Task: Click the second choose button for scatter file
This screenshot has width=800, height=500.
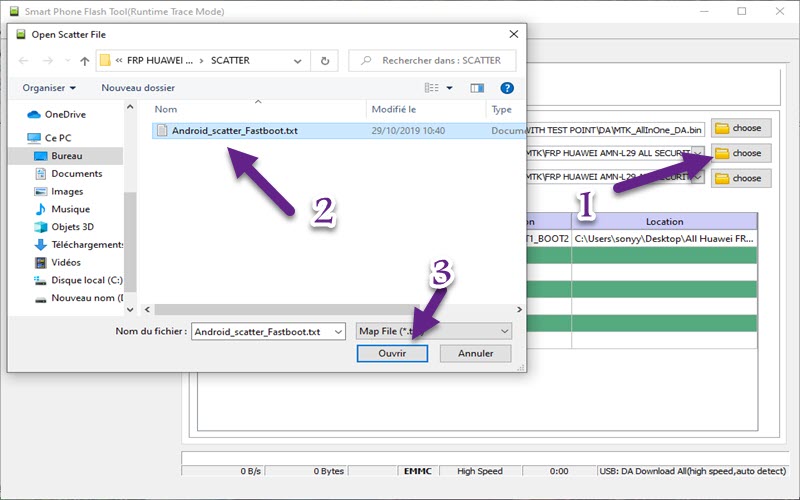Action: (x=740, y=153)
